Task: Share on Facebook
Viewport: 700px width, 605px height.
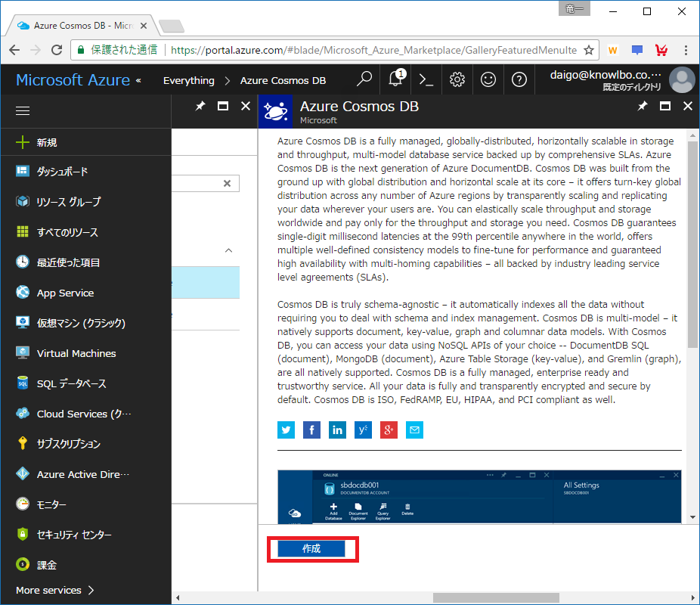Action: coord(311,430)
